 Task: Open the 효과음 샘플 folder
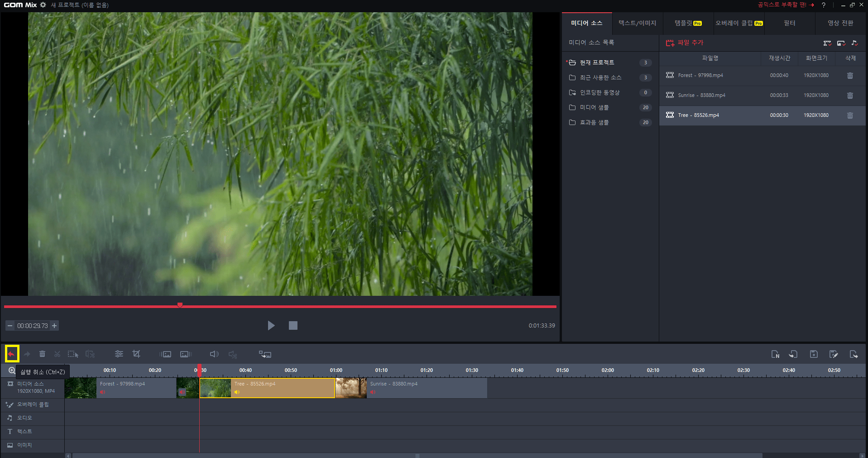click(610, 122)
